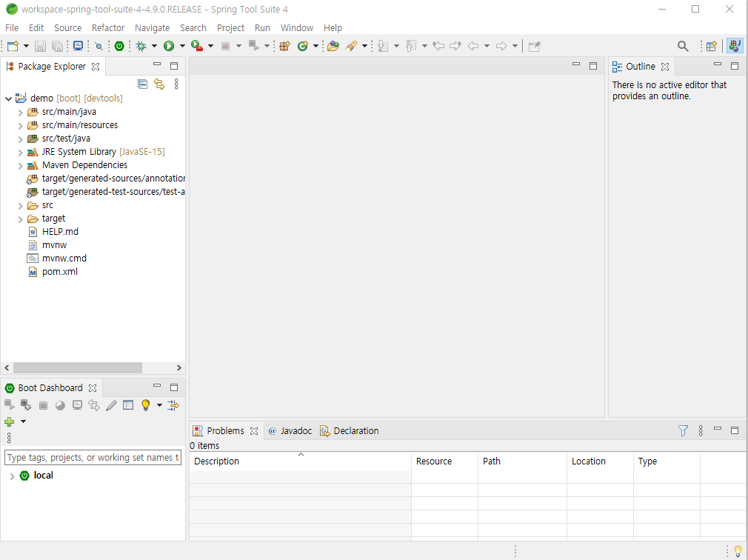Open the File menu

(12, 27)
